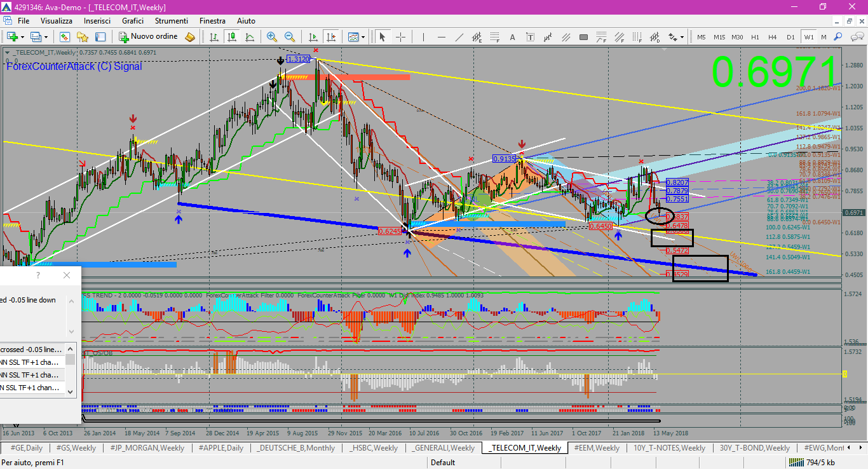Expand the new chart dropdown arrow
This screenshot has width=868, height=469.
22,37
